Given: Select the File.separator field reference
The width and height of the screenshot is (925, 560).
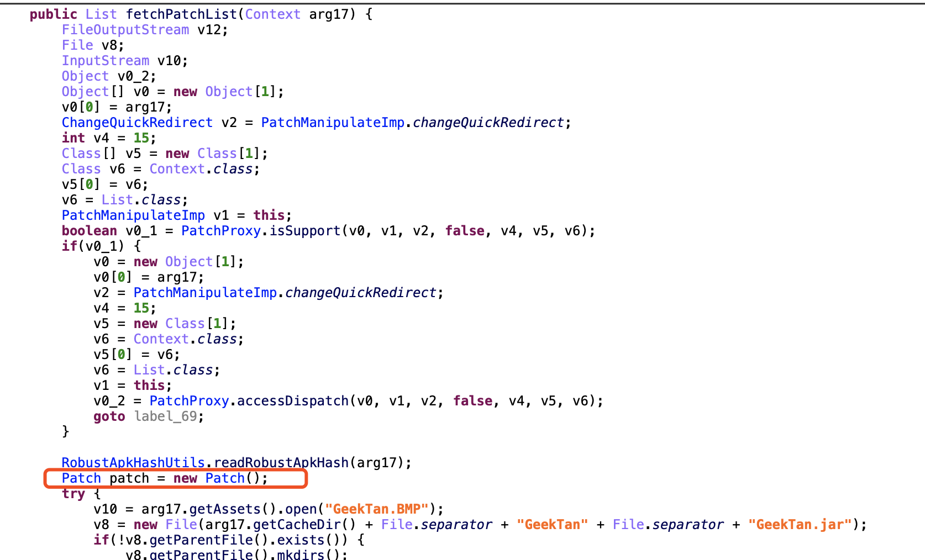Looking at the screenshot, I should 438,525.
